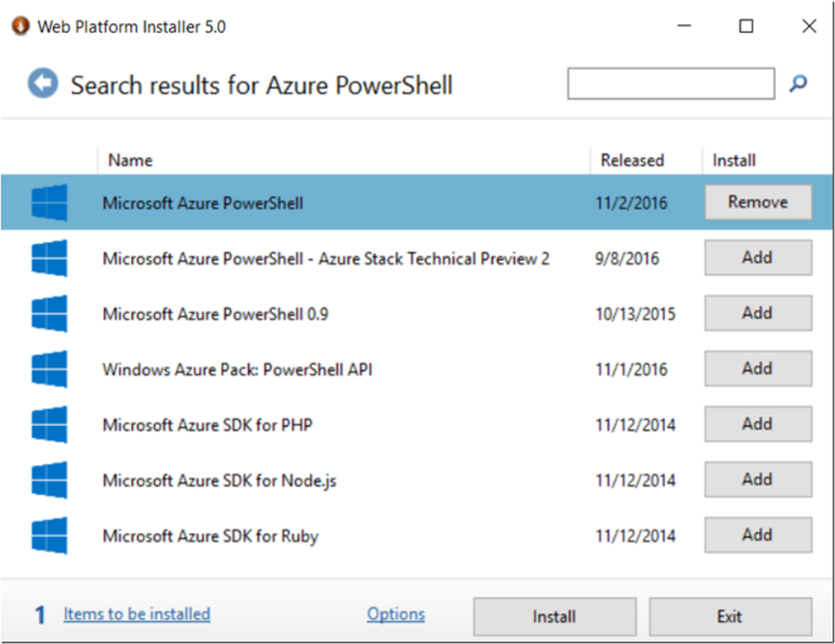Screen dimensions: 835x644
Task: Click the blue back arrow icon
Action: point(43,83)
